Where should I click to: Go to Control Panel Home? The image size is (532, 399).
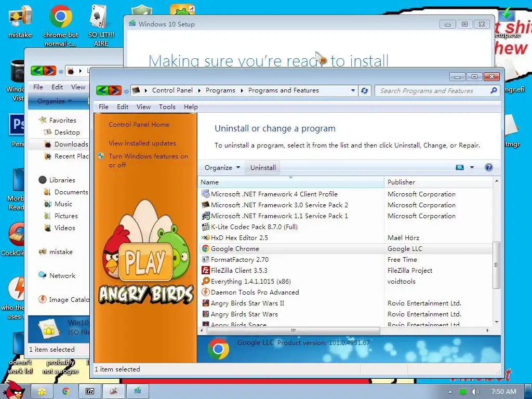[x=139, y=125]
